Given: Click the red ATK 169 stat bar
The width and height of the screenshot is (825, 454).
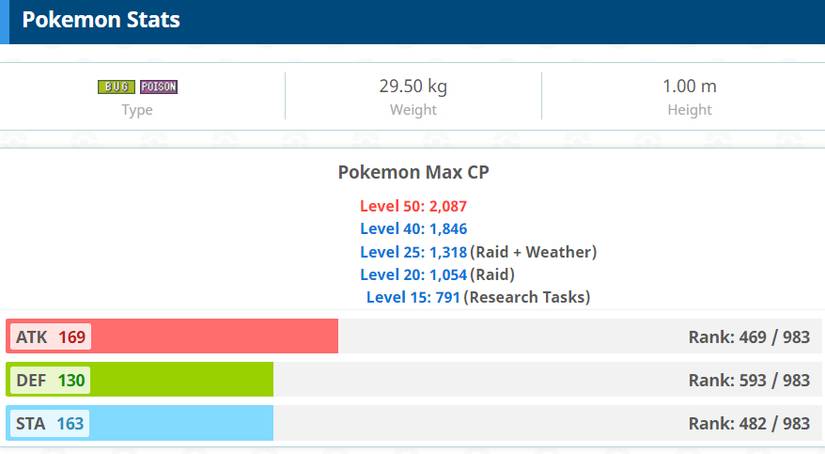Looking at the screenshot, I should coord(172,336).
